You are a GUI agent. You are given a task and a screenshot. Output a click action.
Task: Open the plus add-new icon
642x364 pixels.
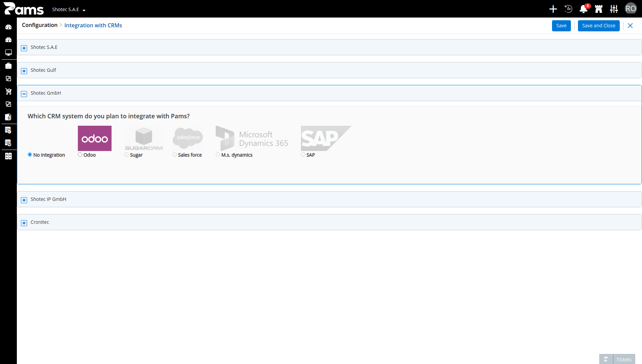[553, 9]
